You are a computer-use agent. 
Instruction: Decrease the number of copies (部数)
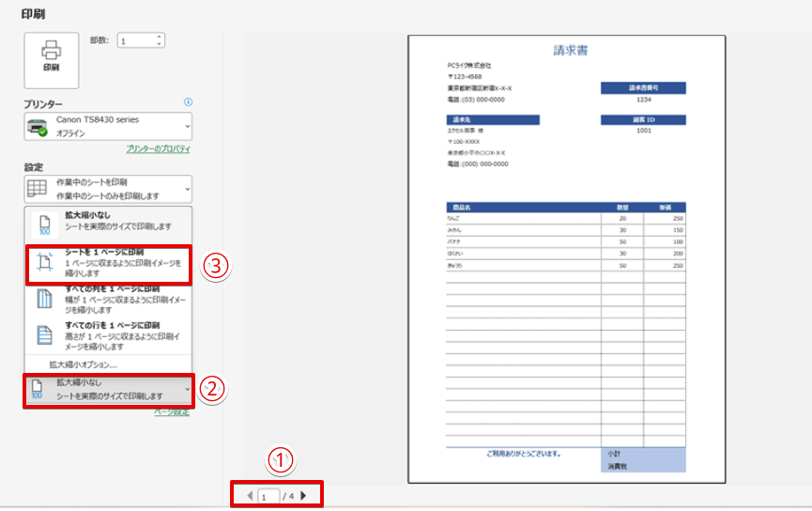(160, 44)
